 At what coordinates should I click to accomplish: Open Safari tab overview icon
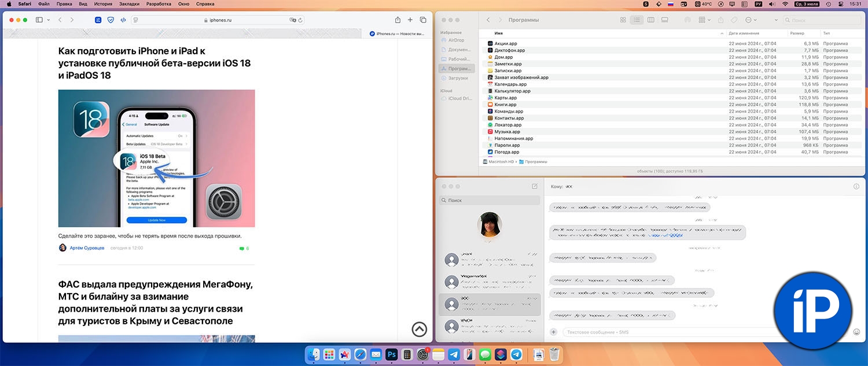pyautogui.click(x=423, y=20)
